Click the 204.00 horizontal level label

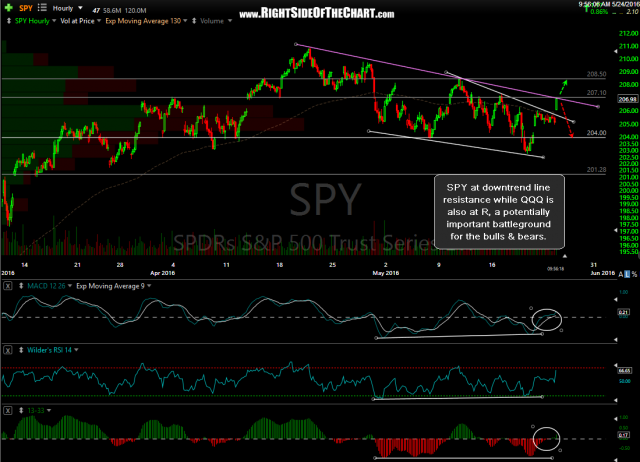(596, 133)
